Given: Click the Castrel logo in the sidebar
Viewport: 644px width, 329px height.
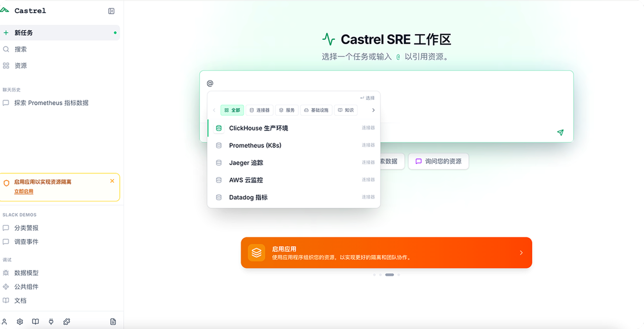Looking at the screenshot, I should tap(23, 11).
